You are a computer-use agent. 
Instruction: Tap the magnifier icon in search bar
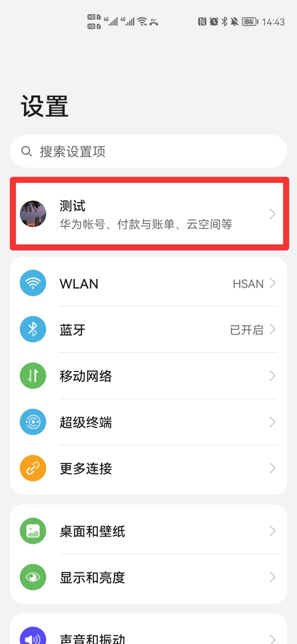pyautogui.click(x=26, y=151)
